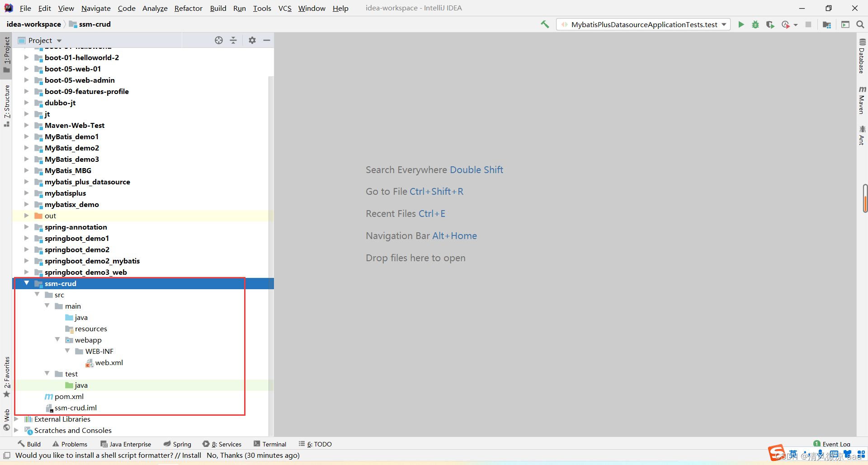868x465 pixels.
Task: Open the profiler run icon
Action: (x=786, y=24)
